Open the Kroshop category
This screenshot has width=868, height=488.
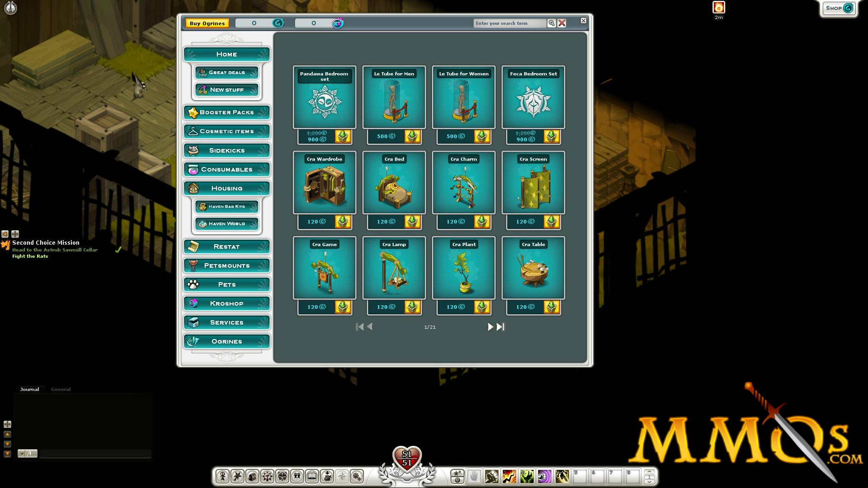227,303
